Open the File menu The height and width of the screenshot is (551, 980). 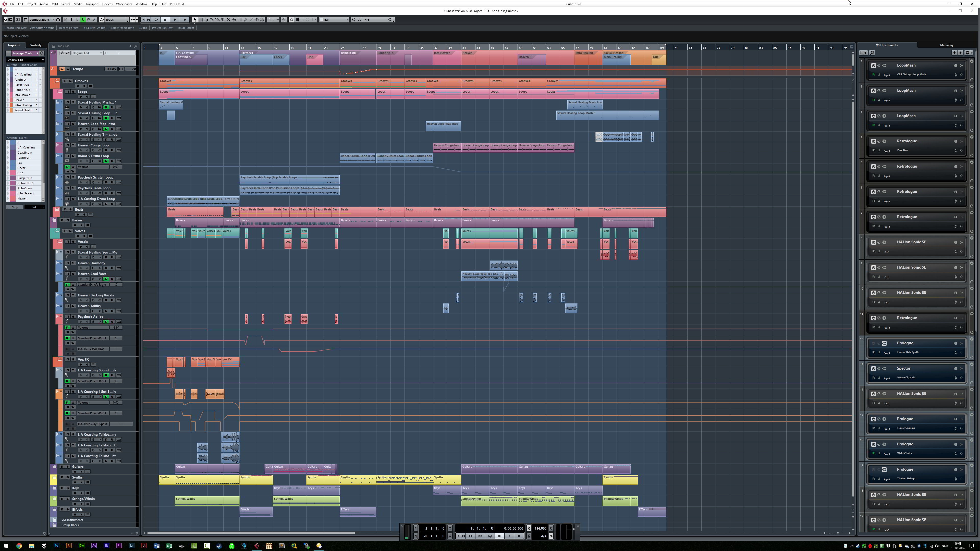coord(12,4)
